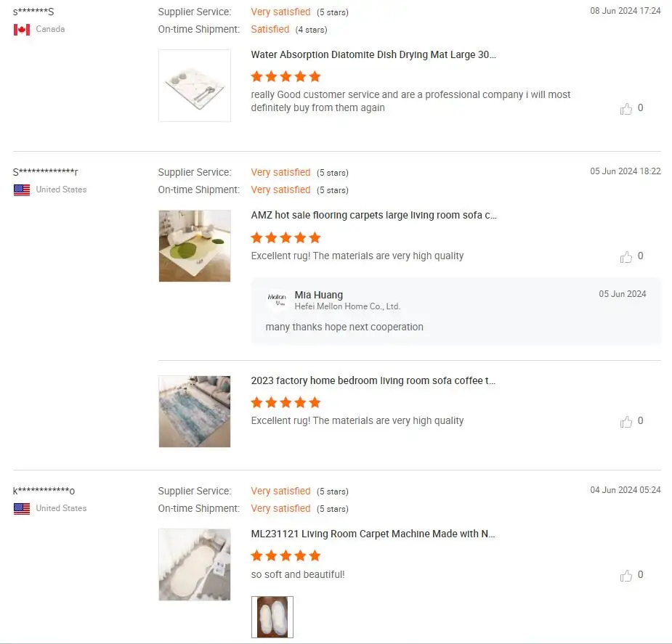Click the Canada flag icon
The height and width of the screenshot is (644, 672).
pos(22,30)
